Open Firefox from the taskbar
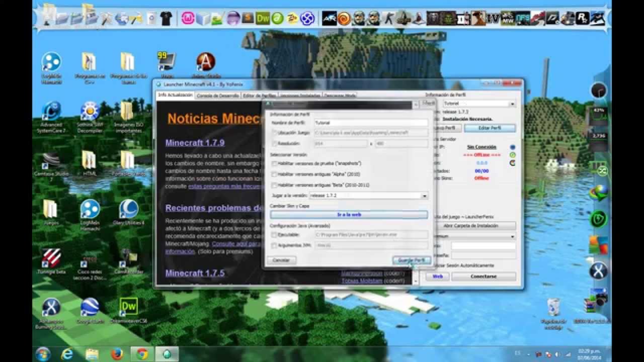Viewport: 644px width, 362px height. [x=117, y=354]
